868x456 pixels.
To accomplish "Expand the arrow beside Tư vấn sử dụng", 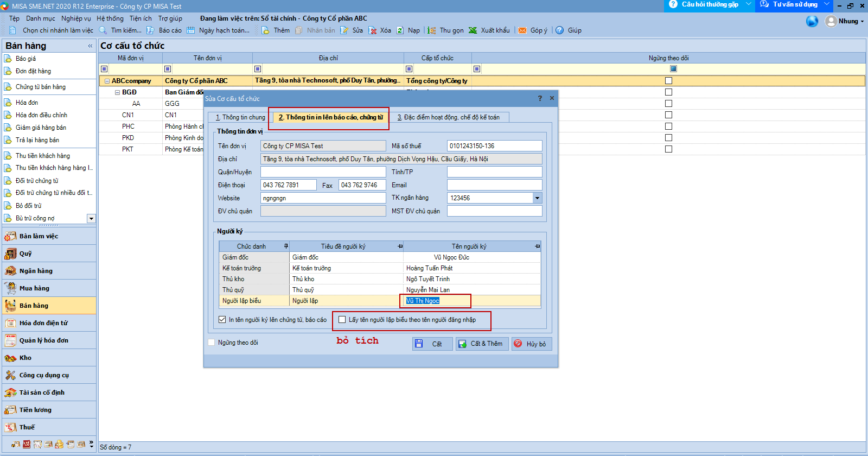I will [x=826, y=4].
